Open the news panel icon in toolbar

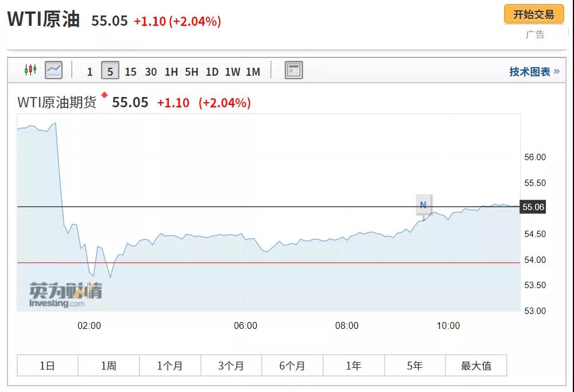(x=294, y=70)
